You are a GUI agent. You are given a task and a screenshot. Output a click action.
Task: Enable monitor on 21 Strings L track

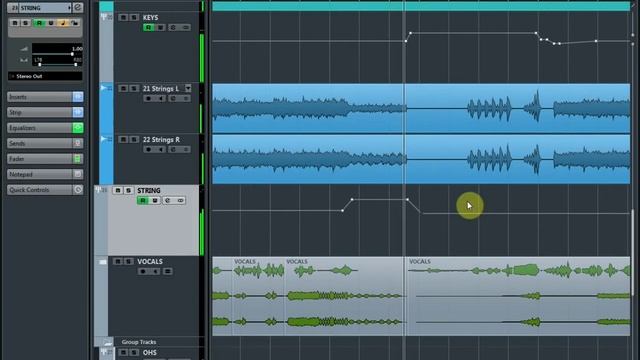pyautogui.click(x=160, y=98)
